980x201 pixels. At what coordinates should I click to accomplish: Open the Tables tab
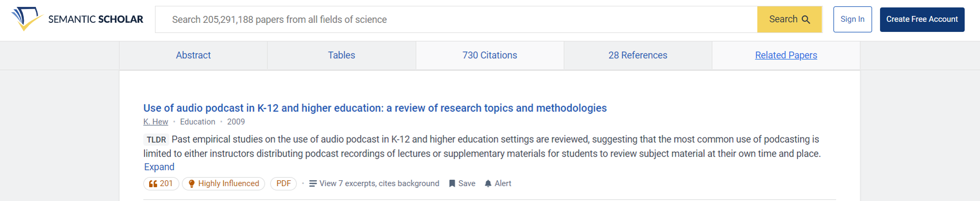click(341, 55)
